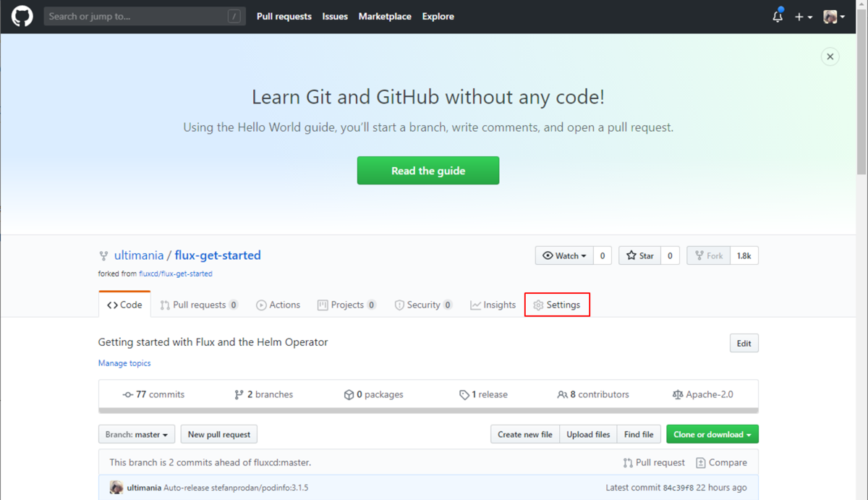Open the repository Settings tab

coord(557,305)
